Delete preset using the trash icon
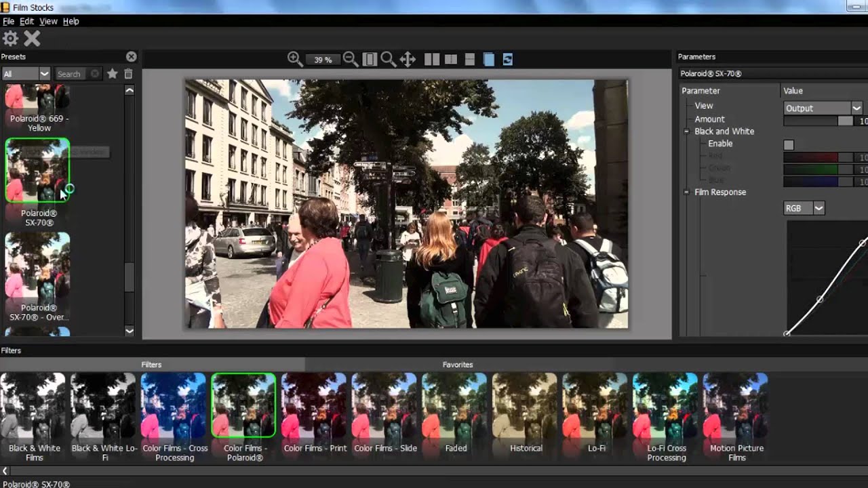868x488 pixels. pos(128,74)
